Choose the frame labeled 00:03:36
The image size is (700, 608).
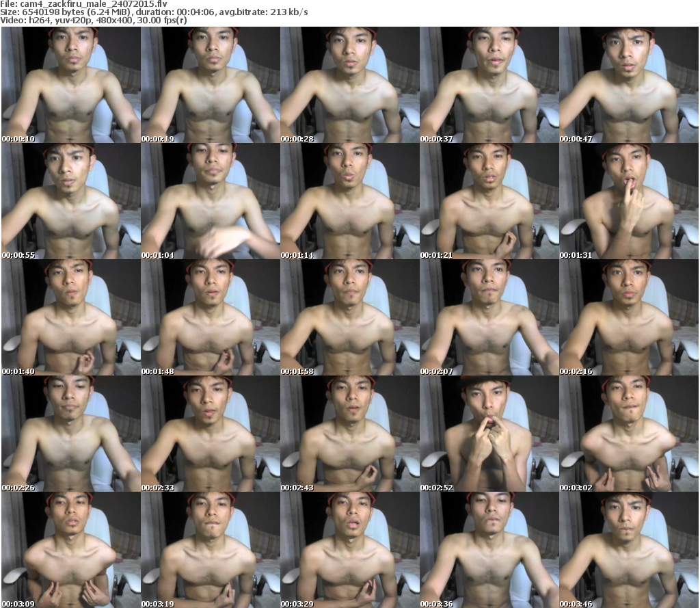[x=489, y=550]
